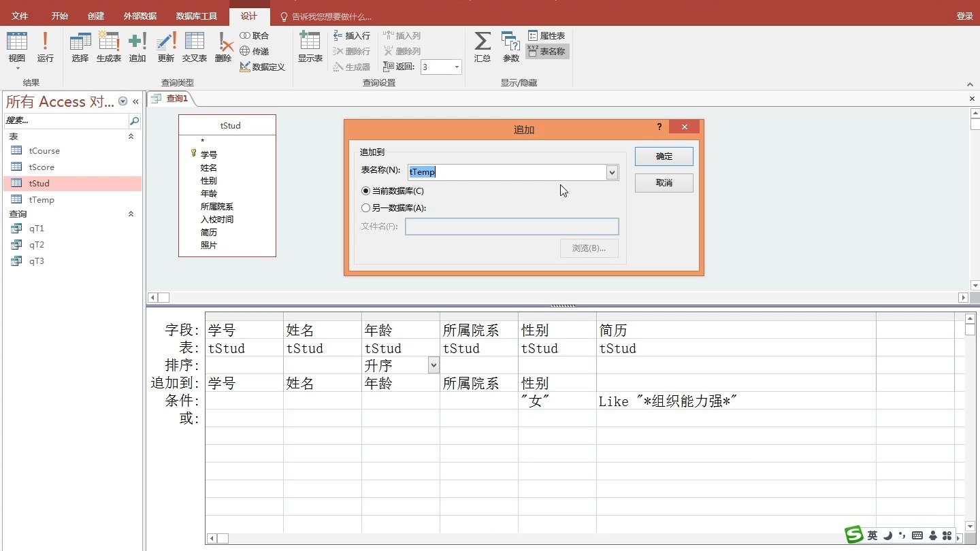980x551 pixels.
Task: Collapse the 查询 group in navigation pane
Action: coord(131,214)
